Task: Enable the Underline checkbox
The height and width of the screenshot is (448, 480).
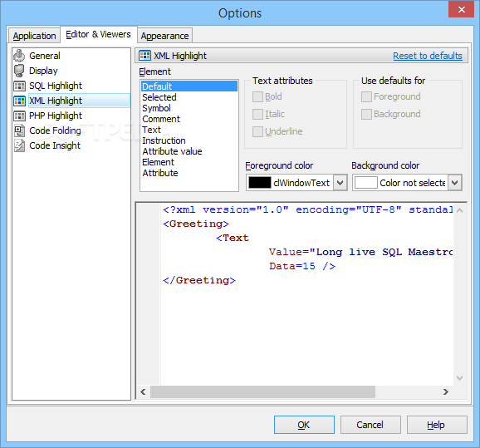Action: [x=257, y=132]
